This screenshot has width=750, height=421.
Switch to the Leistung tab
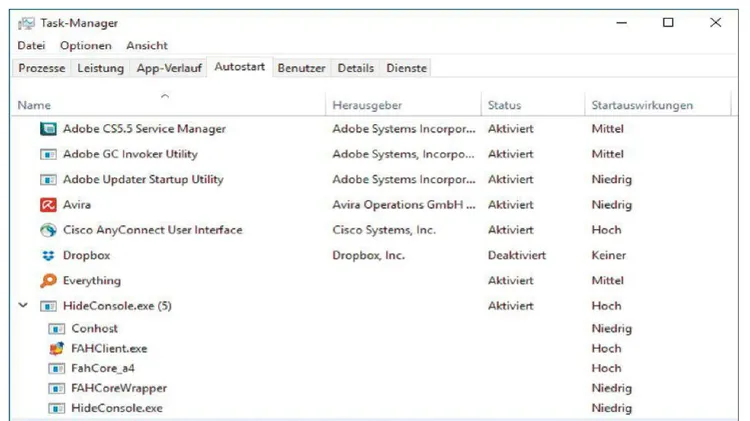tap(100, 68)
